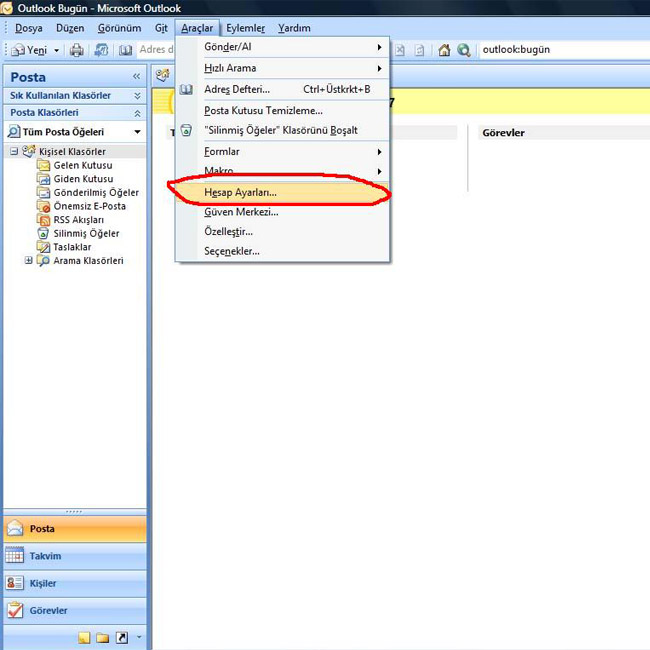Select Taslaklar folder label
The width and height of the screenshot is (650, 650).
point(72,247)
